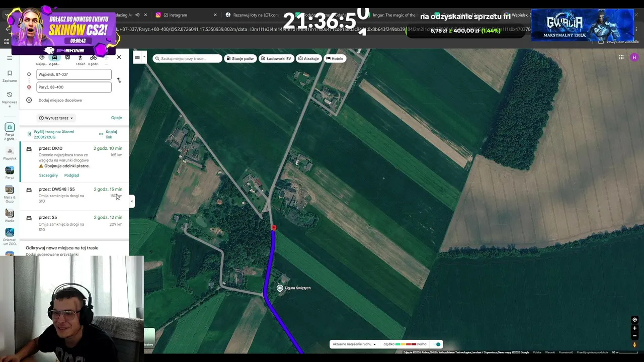Expand the Aktualne natężenie ruchu dropdown
Viewport: 644px width, 362px height.
[354, 344]
